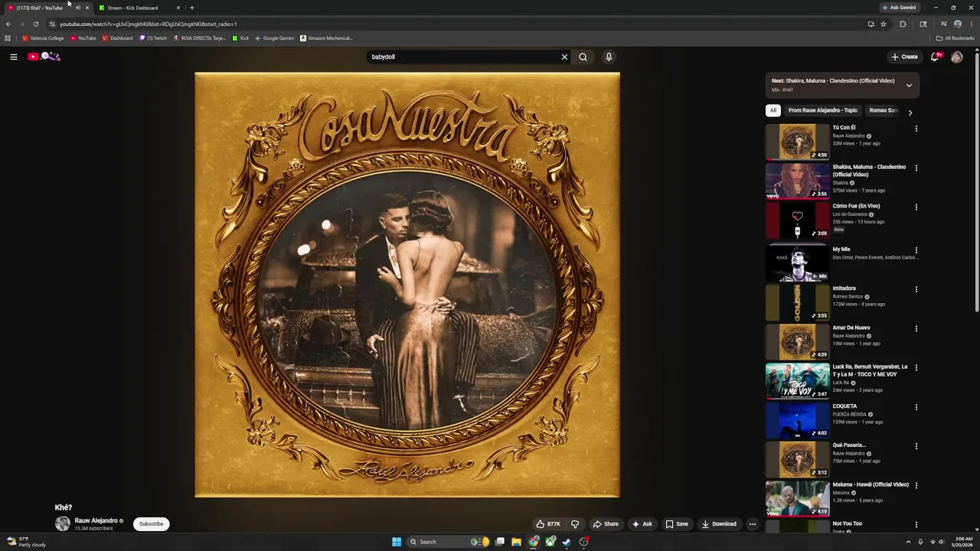Click the Ask Gemini button
This screenshot has height=551, width=980.
pyautogui.click(x=899, y=8)
